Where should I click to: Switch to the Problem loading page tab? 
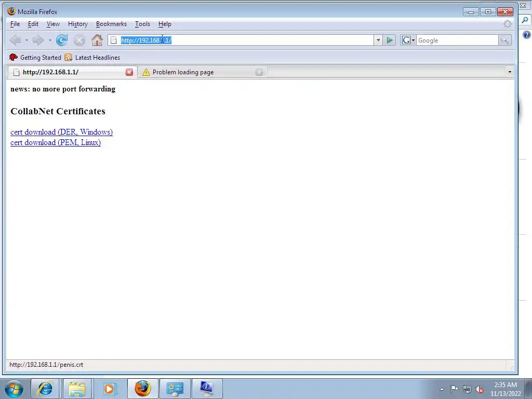[x=203, y=72]
